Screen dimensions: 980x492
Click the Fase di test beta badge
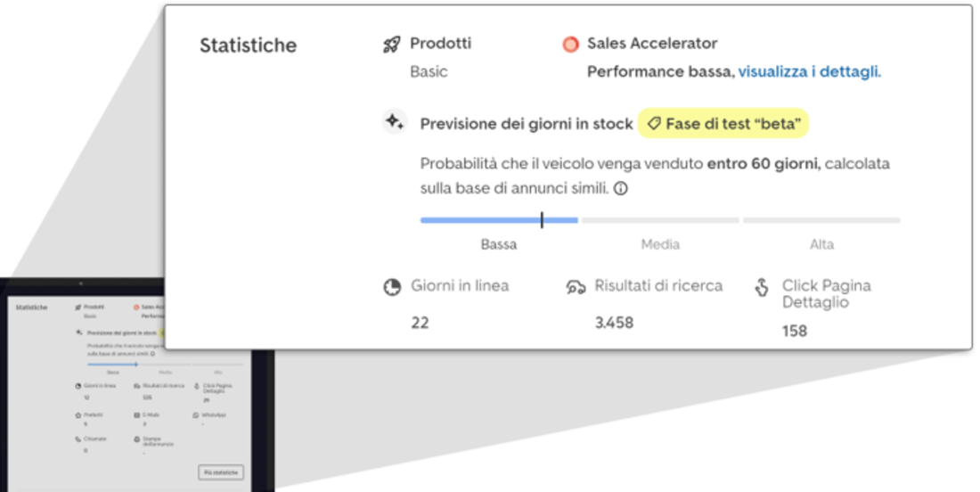(723, 124)
